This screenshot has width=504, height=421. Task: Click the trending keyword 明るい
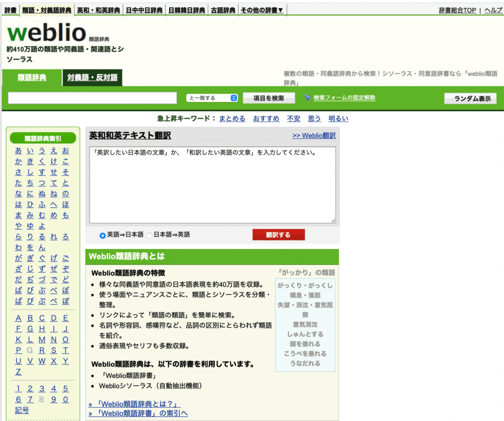click(x=338, y=119)
